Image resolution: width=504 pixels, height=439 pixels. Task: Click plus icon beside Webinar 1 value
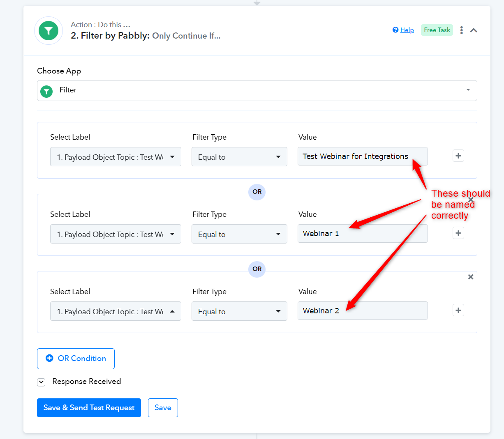tap(458, 233)
